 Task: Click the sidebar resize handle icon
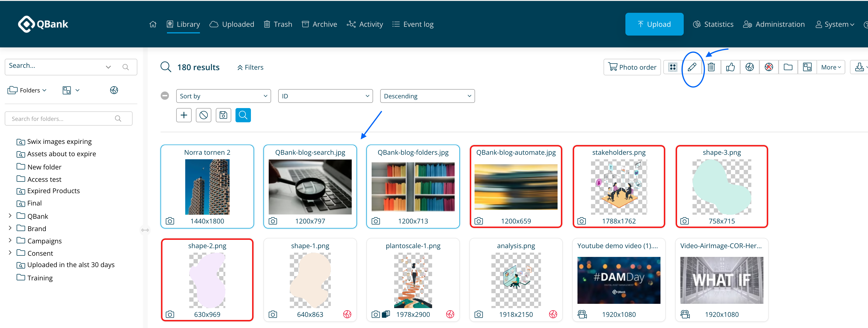145,230
